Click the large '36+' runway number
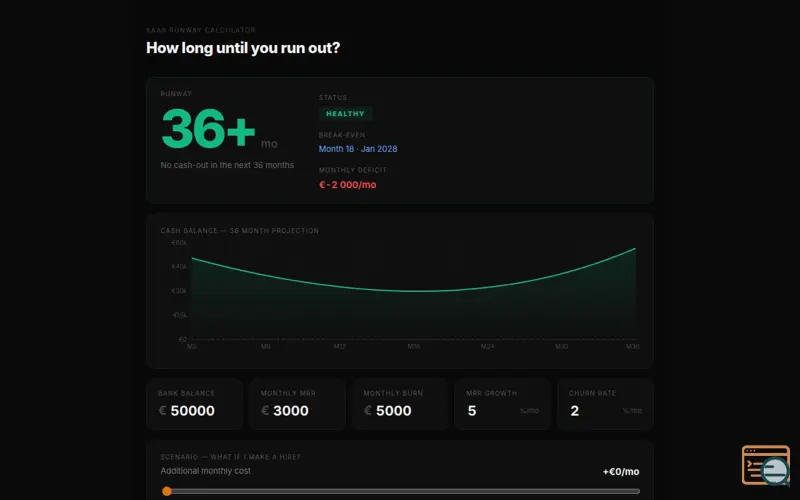The height and width of the screenshot is (500, 800). point(208,129)
